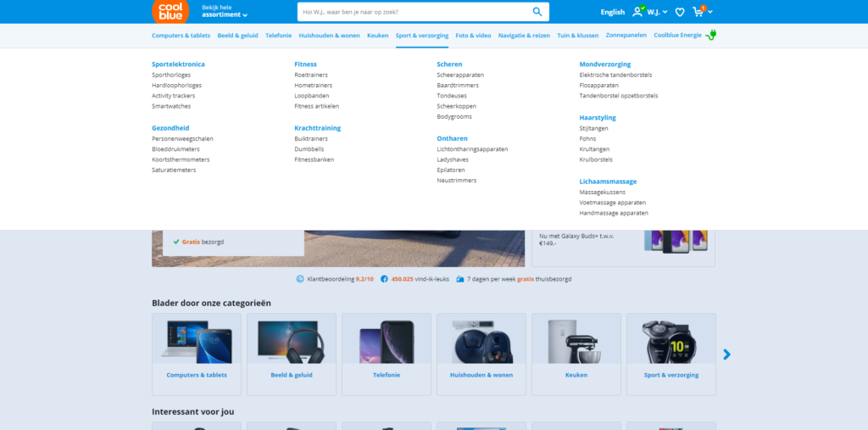Open Tuin & klussen menu
Viewport: 868px width, 430px height.
coord(578,36)
